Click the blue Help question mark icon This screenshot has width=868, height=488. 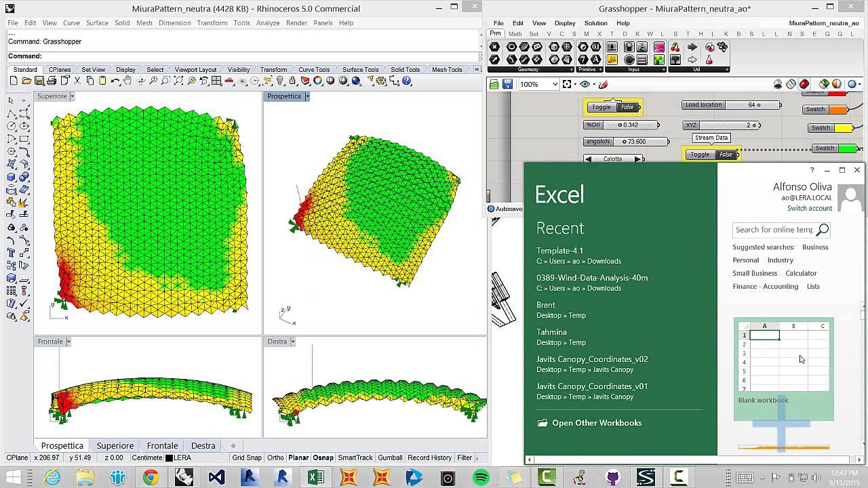click(x=407, y=81)
